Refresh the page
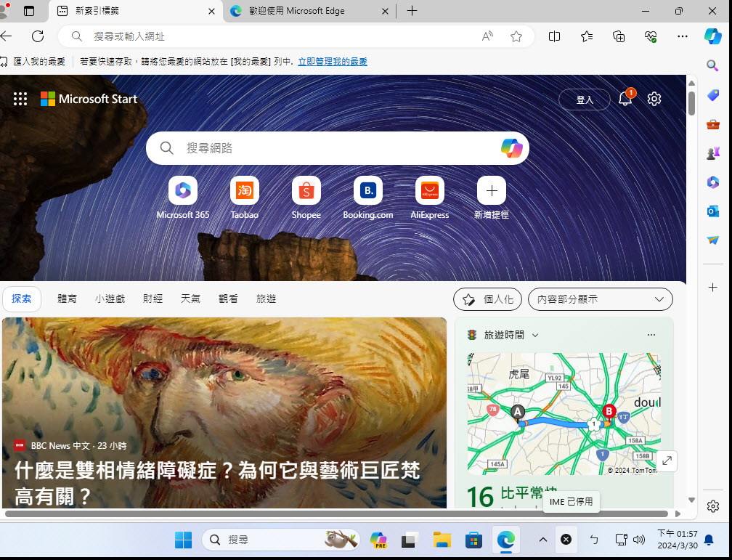The height and width of the screenshot is (560, 732). coord(38,36)
